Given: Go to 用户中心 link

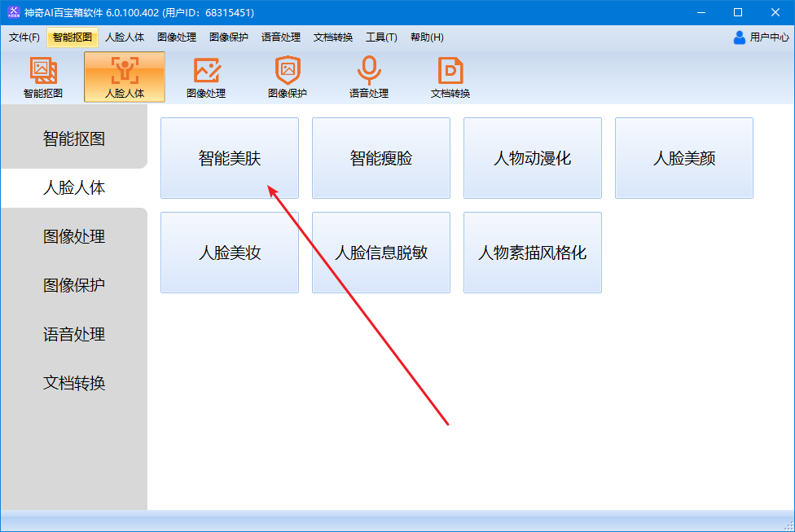Looking at the screenshot, I should pos(769,37).
